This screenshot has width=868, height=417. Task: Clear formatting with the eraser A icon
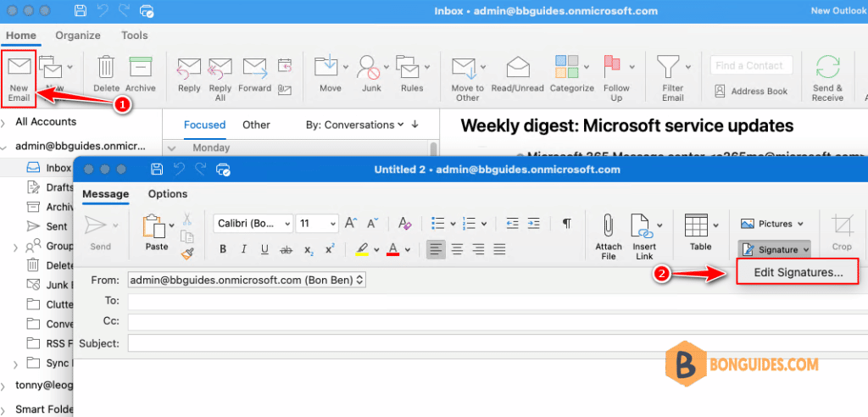(x=404, y=223)
